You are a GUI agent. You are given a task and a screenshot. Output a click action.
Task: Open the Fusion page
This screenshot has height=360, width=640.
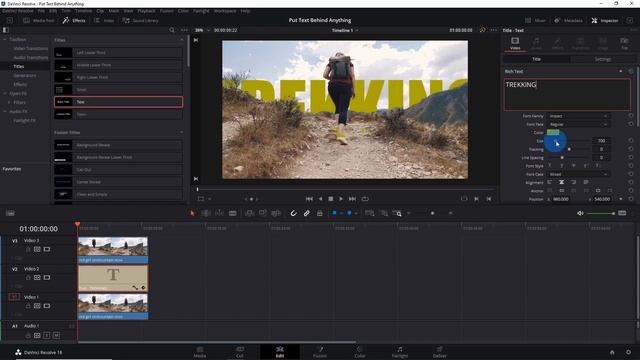320,352
